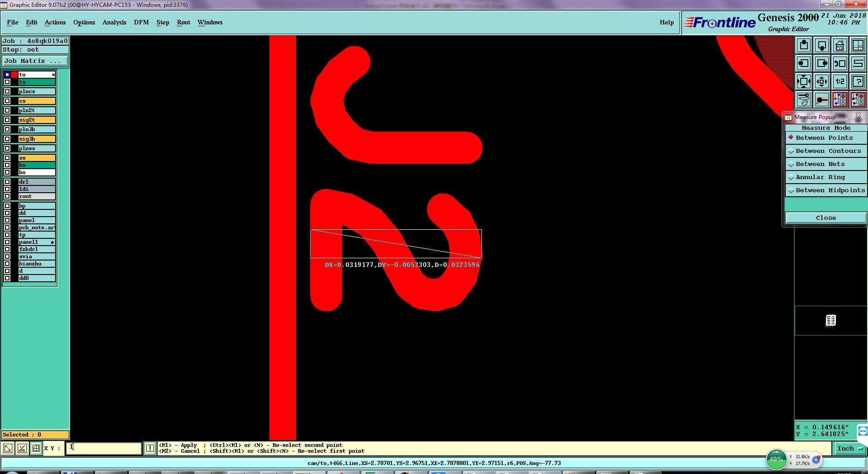The width and height of the screenshot is (868, 474).
Task: Open the Inch units dropdown
Action: pyautogui.click(x=850, y=449)
